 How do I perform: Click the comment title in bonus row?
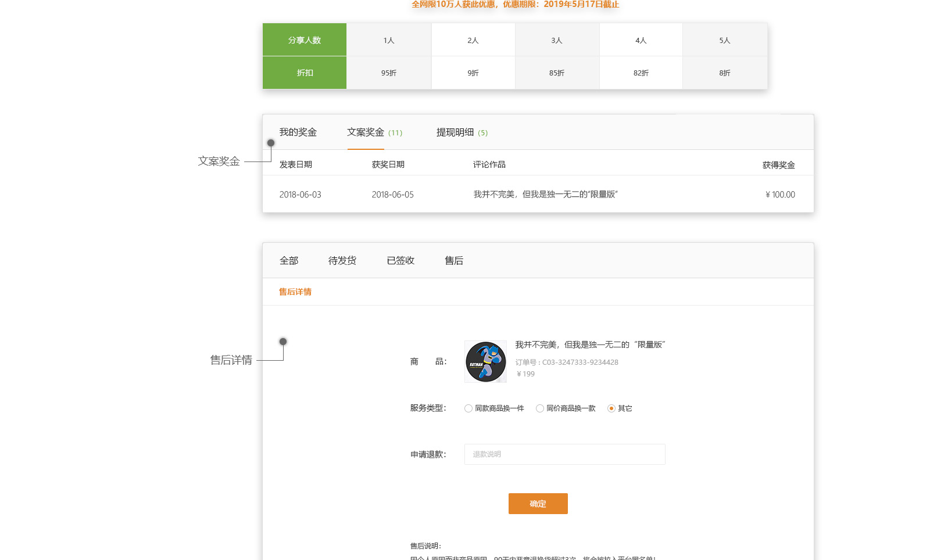coord(545,195)
